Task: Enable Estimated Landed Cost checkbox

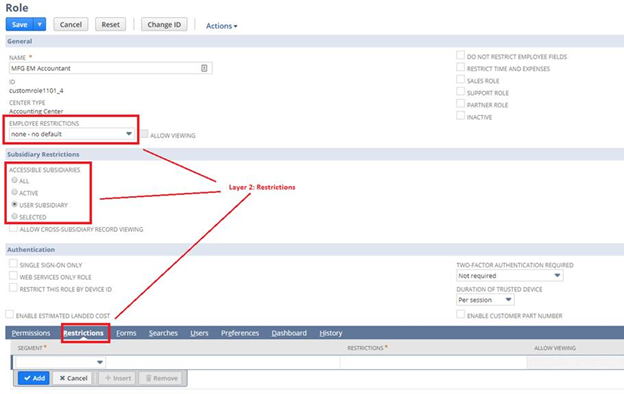Action: point(10,314)
